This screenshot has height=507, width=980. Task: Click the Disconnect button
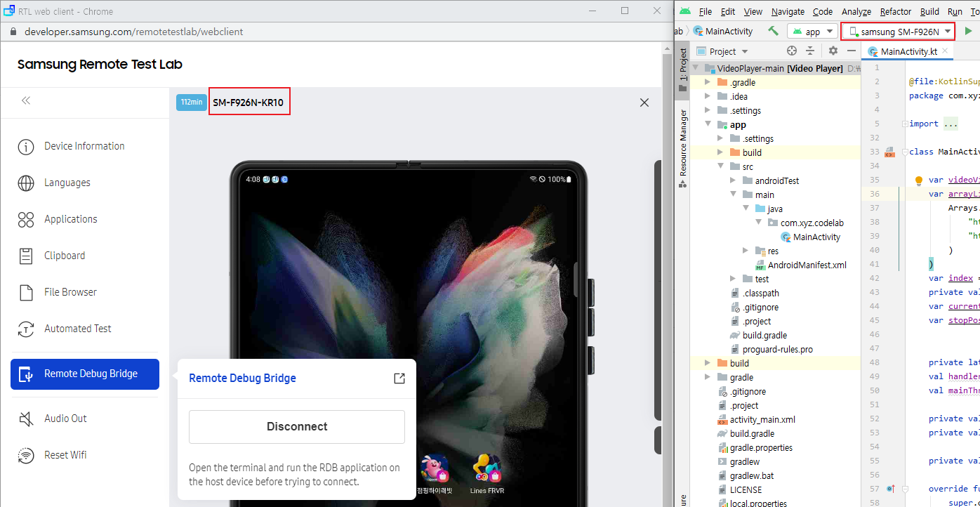pos(297,427)
